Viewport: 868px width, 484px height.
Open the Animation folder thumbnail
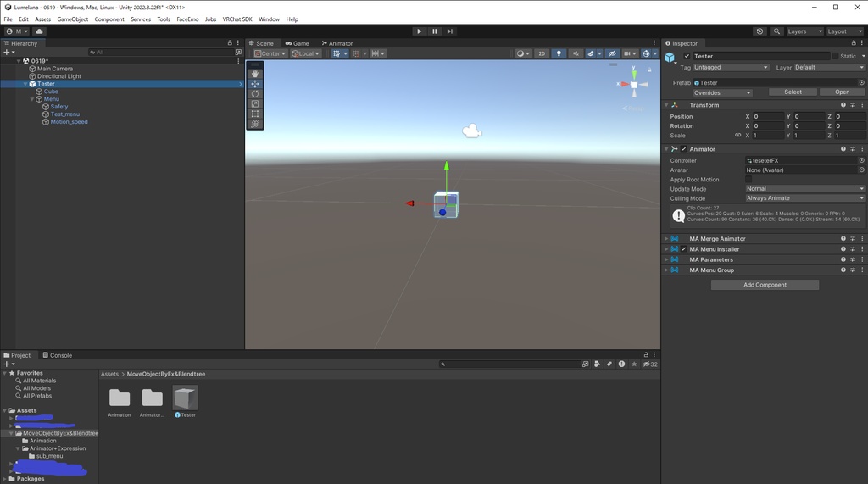pos(119,398)
